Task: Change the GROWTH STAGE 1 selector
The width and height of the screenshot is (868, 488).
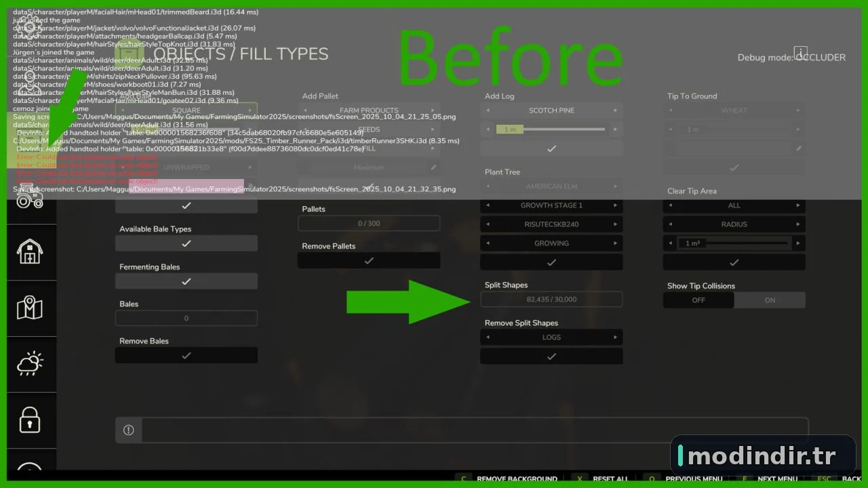Action: tap(551, 205)
